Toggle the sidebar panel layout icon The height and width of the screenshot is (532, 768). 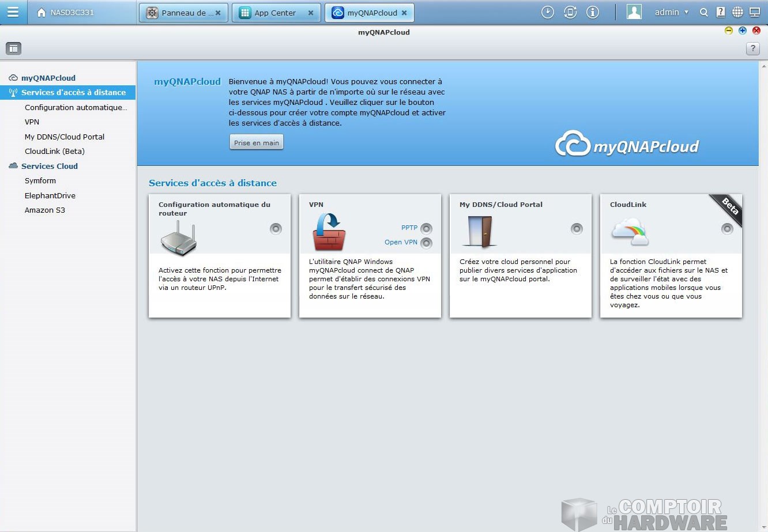[13, 48]
